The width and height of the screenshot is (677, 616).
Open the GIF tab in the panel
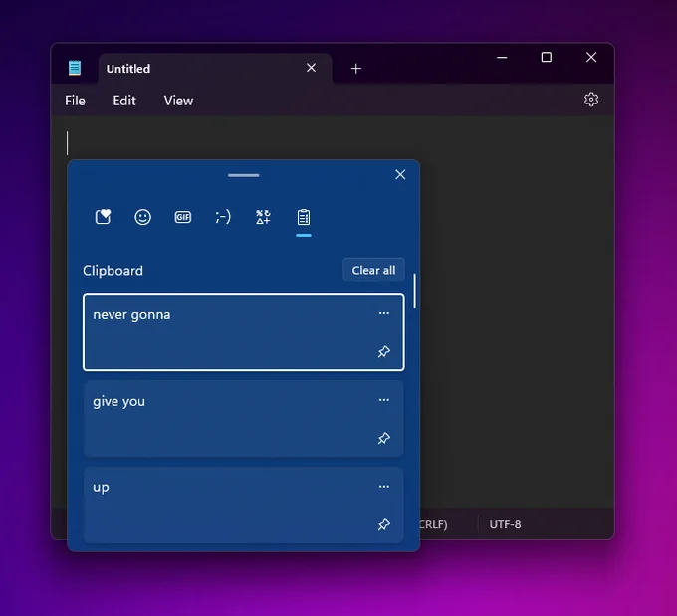click(x=182, y=217)
